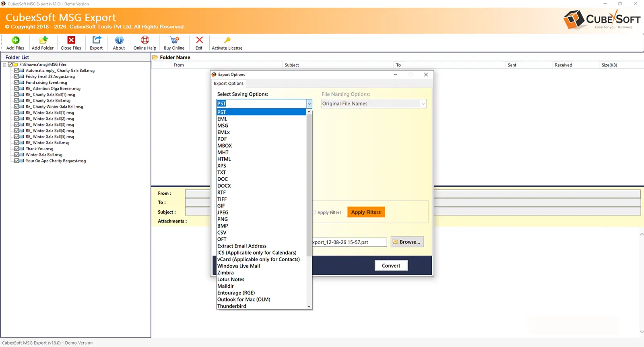The image size is (644, 347).
Task: Collapse the MSG Files root tree node
Action: (4, 64)
